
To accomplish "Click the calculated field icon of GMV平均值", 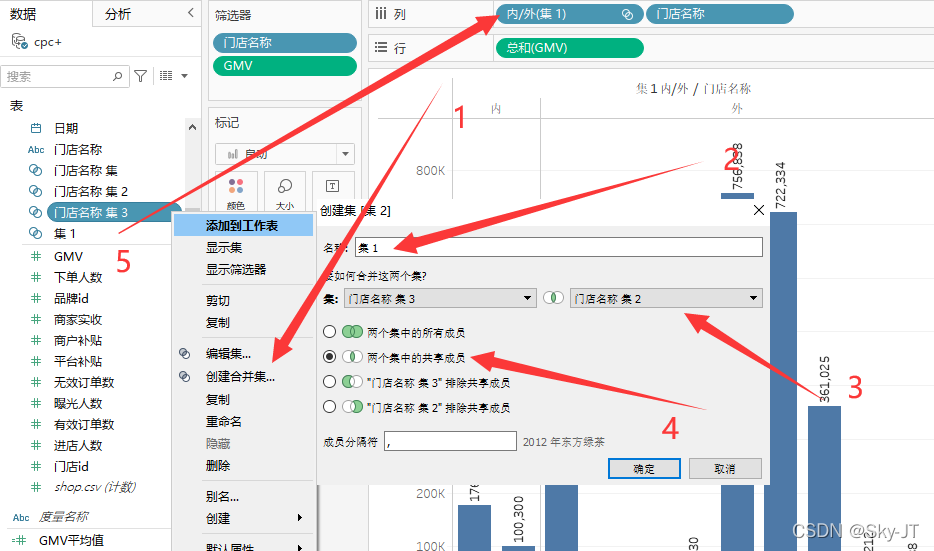I will [19, 540].
